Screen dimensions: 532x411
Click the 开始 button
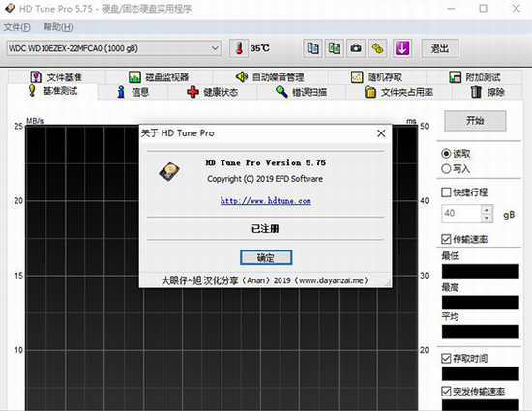pos(475,120)
